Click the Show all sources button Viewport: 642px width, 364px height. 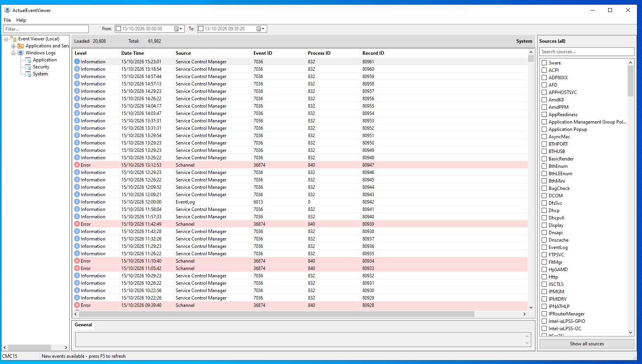(587, 344)
